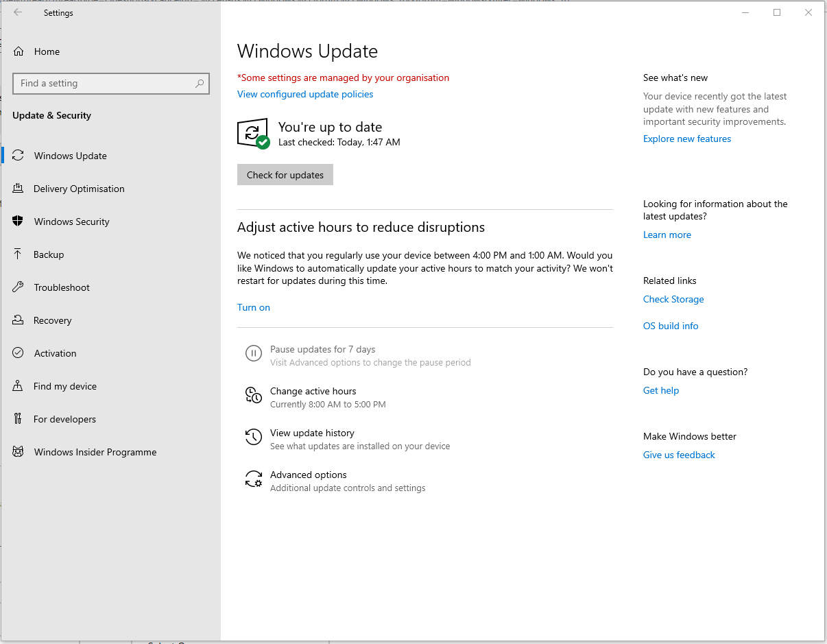The image size is (827, 644).
Task: Click the 'Last checked: Today, 1:47 AM' text
Action: click(x=339, y=143)
